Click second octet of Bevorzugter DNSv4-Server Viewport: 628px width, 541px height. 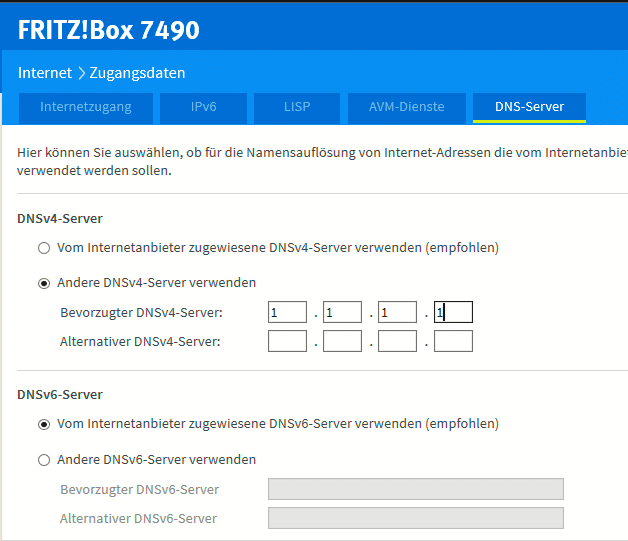[x=342, y=313]
